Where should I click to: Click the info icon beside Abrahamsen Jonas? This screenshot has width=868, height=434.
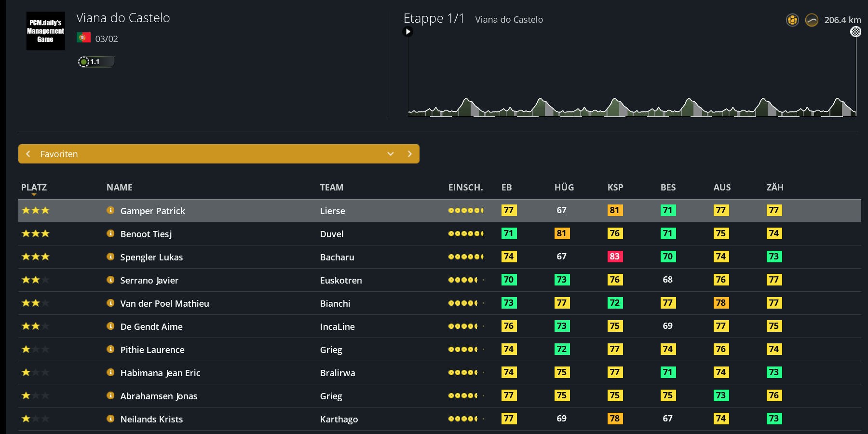click(110, 395)
